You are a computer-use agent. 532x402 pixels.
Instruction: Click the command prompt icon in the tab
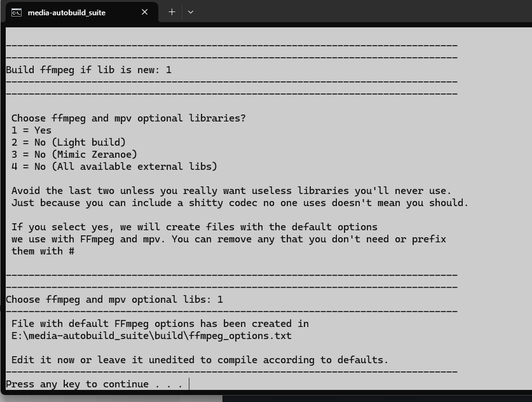[x=17, y=13]
